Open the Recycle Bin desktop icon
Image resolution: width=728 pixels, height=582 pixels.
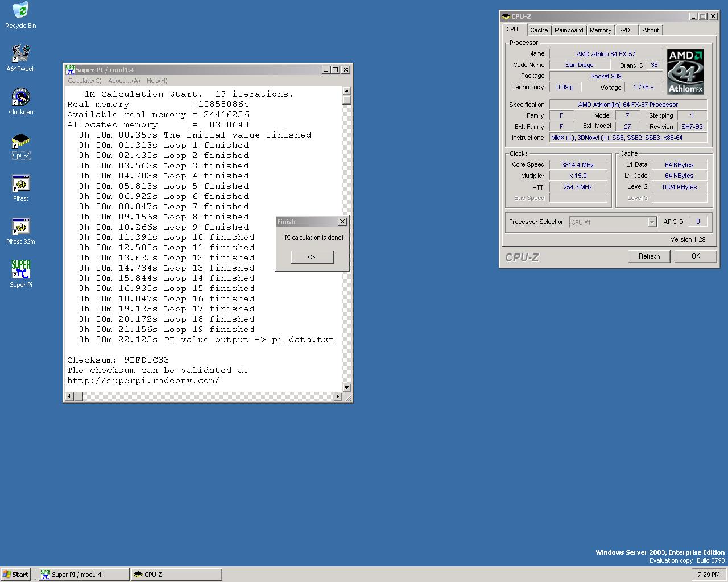click(20, 15)
